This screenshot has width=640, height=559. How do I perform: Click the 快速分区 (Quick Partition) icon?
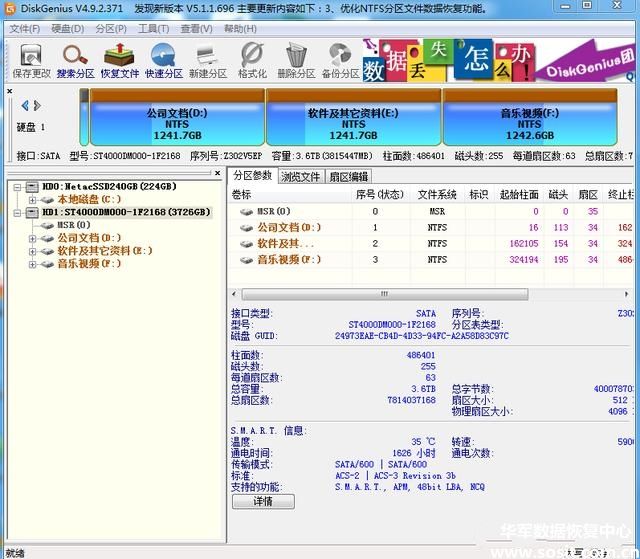(163, 59)
